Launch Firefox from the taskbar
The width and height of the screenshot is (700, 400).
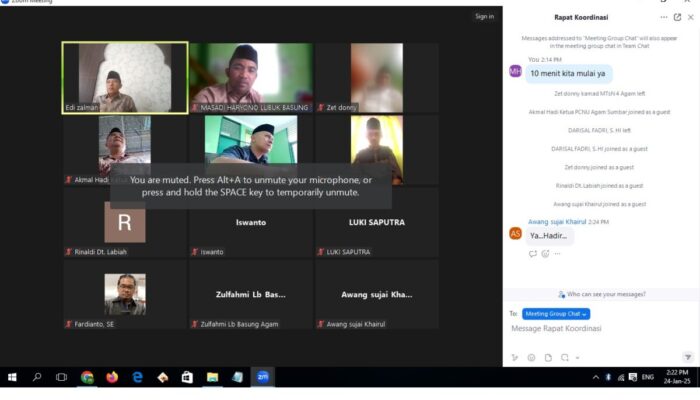(x=112, y=377)
